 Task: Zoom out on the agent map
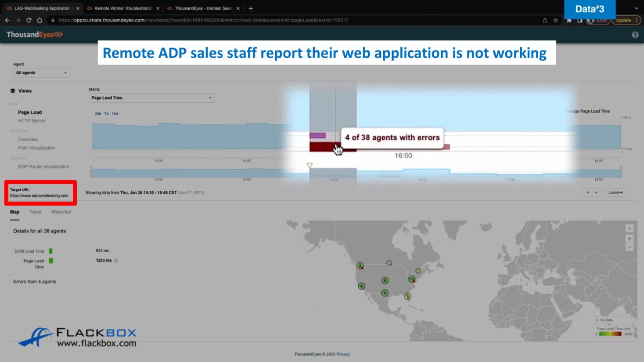[629, 247]
